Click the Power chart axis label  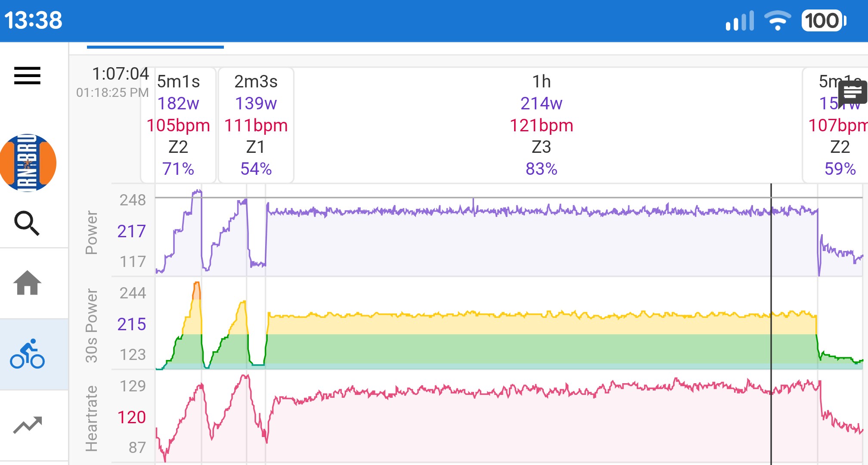click(91, 232)
